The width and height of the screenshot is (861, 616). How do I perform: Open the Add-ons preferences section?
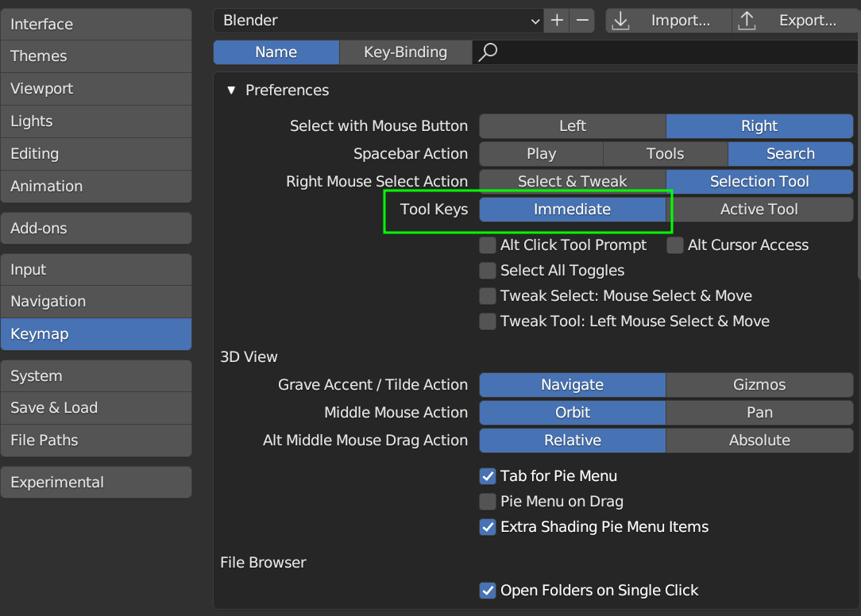point(96,228)
